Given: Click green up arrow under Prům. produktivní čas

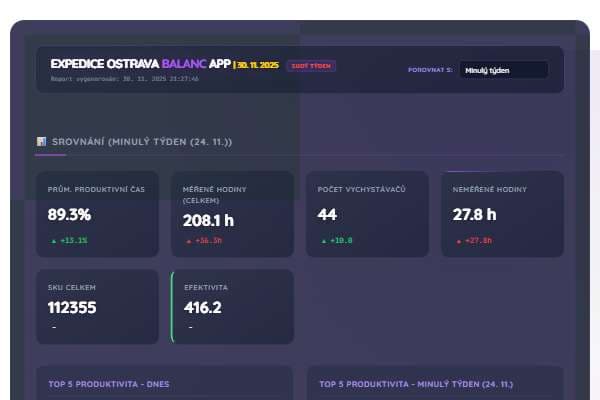Looking at the screenshot, I should tap(53, 240).
